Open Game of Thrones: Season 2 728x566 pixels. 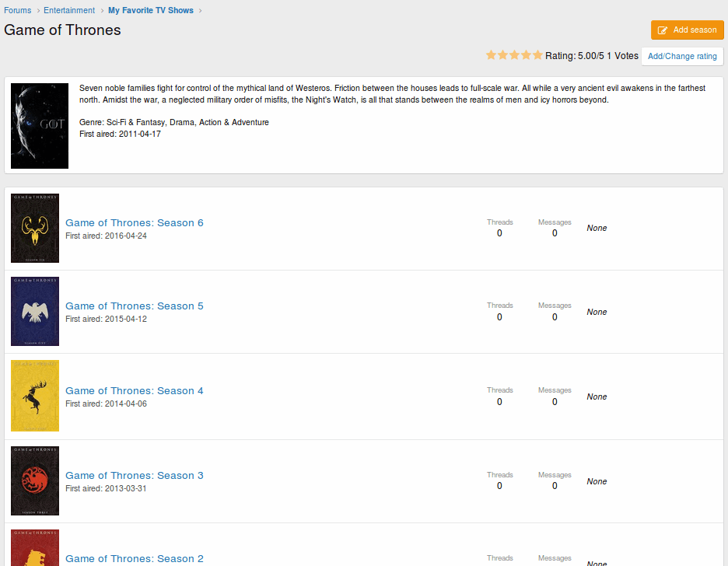pos(135,558)
